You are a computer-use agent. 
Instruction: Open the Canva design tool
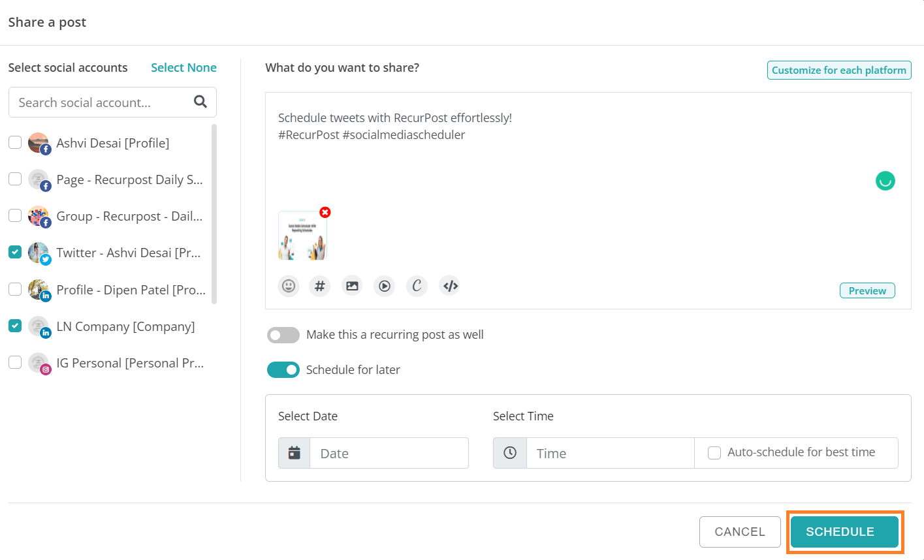(417, 286)
